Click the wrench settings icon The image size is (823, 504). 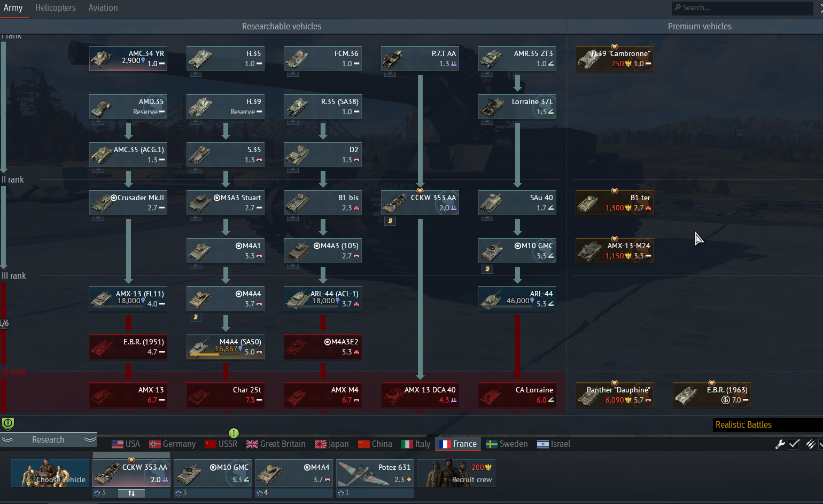(x=780, y=444)
